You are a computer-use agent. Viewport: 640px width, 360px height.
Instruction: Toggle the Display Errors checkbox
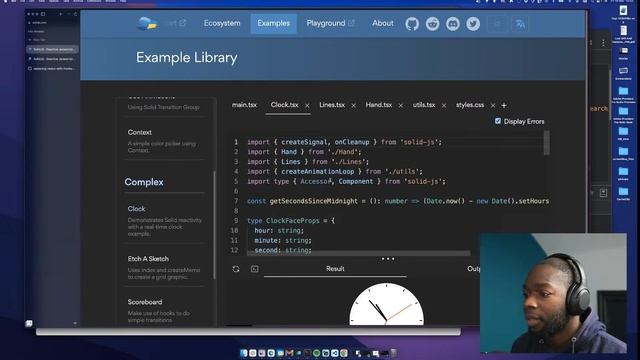click(x=498, y=121)
